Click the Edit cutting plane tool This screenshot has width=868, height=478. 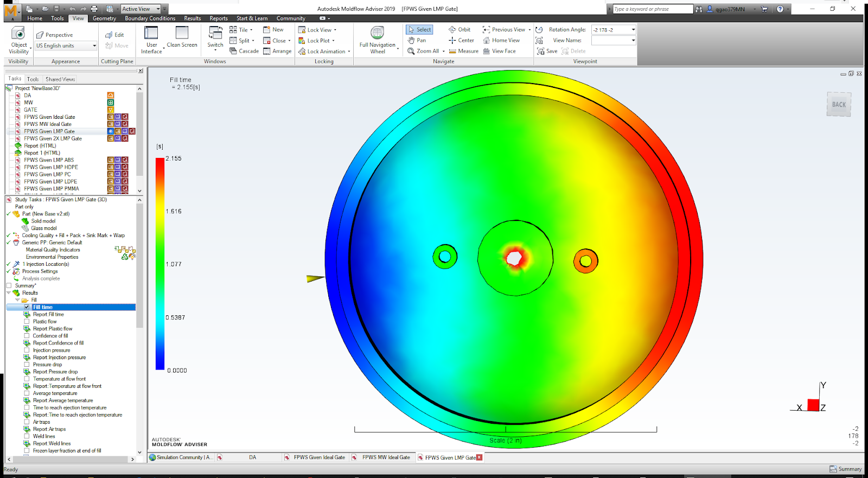tap(114, 35)
